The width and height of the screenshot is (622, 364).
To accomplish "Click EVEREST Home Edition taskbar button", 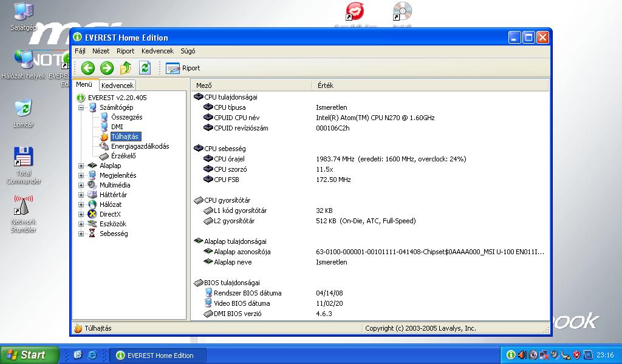I will [158, 356].
